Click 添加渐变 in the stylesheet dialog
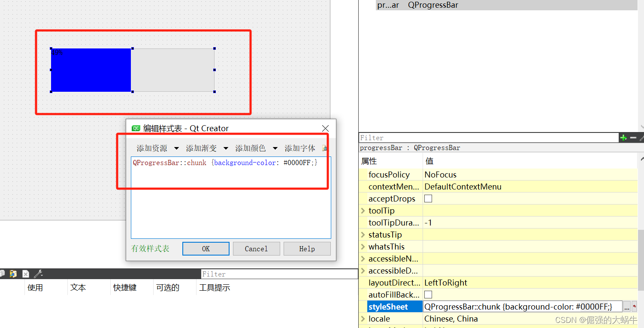 (x=201, y=148)
